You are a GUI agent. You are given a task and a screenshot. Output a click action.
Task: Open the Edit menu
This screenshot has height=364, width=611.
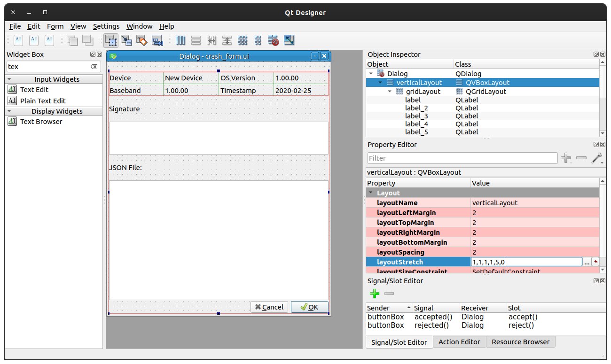click(34, 26)
